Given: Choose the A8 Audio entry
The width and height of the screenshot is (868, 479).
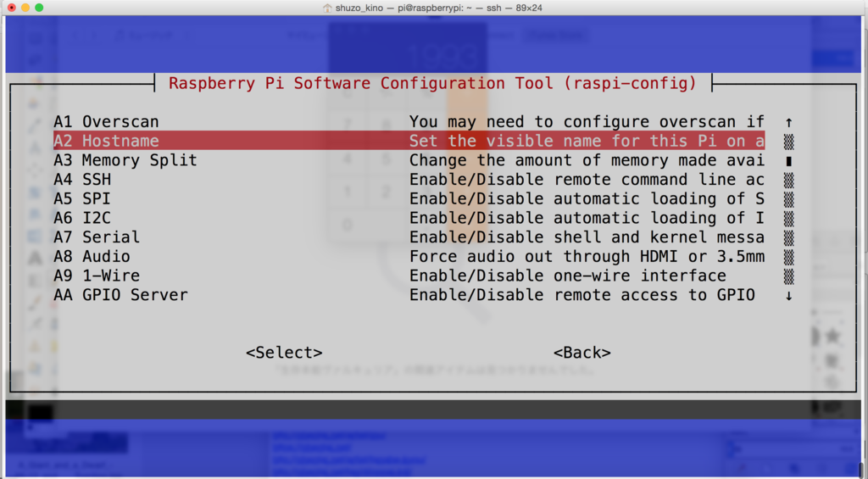Looking at the screenshot, I should pos(409,256).
